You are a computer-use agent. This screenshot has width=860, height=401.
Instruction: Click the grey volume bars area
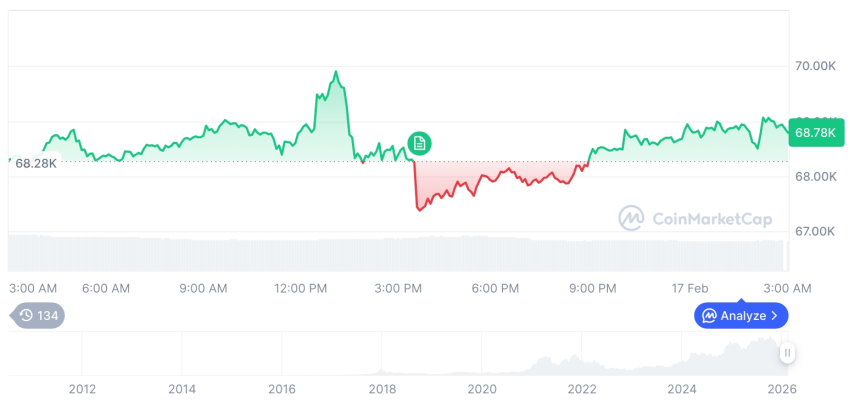coord(400,252)
